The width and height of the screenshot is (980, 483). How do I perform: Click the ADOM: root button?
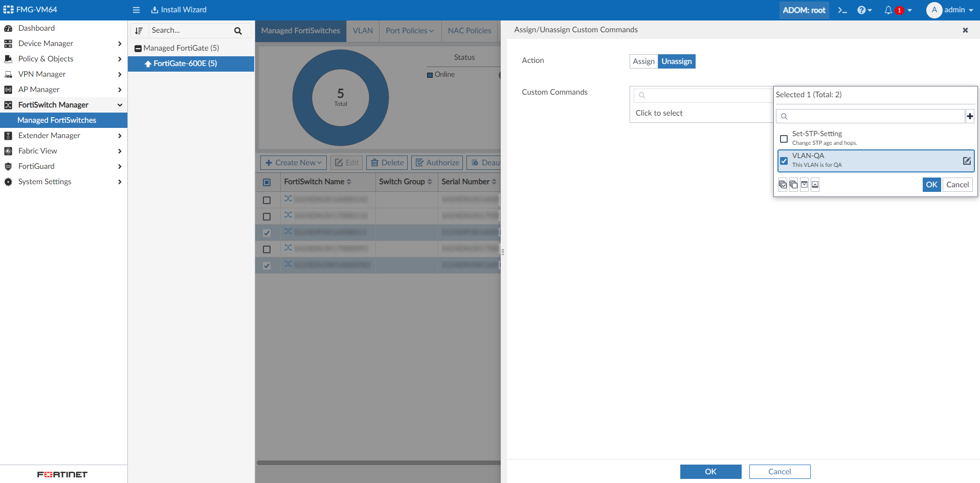click(804, 10)
